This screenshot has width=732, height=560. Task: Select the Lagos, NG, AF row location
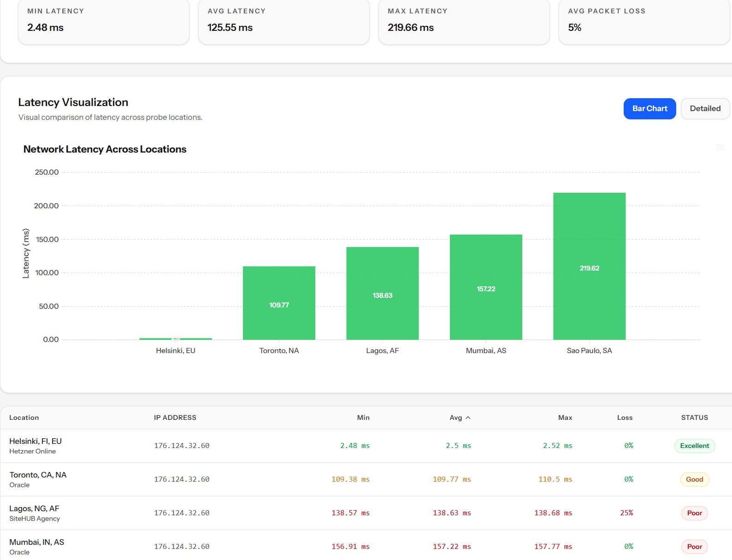[34, 509]
